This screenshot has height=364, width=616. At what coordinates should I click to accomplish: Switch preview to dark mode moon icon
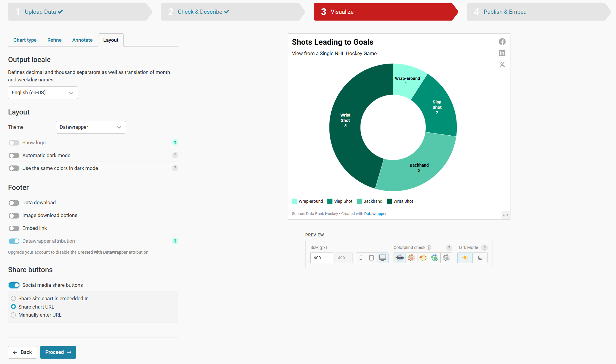click(480, 258)
